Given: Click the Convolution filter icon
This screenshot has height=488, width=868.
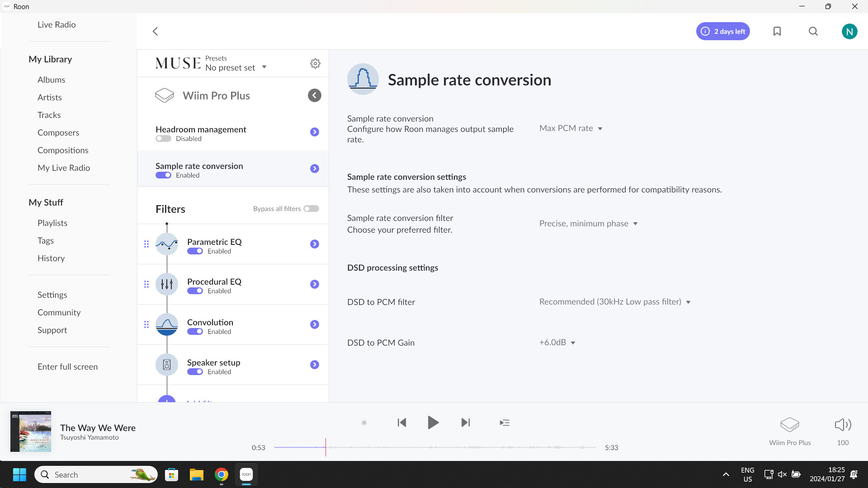Looking at the screenshot, I should pyautogui.click(x=167, y=324).
